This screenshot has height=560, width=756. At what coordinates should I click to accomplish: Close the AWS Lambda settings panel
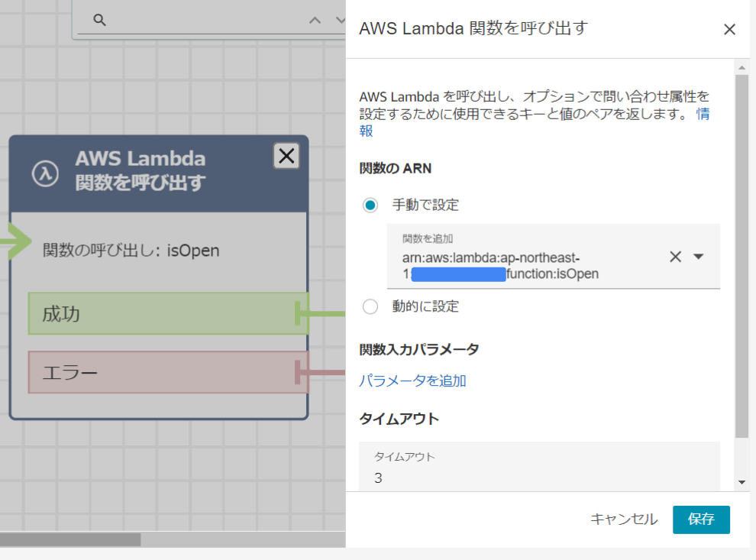tap(729, 30)
